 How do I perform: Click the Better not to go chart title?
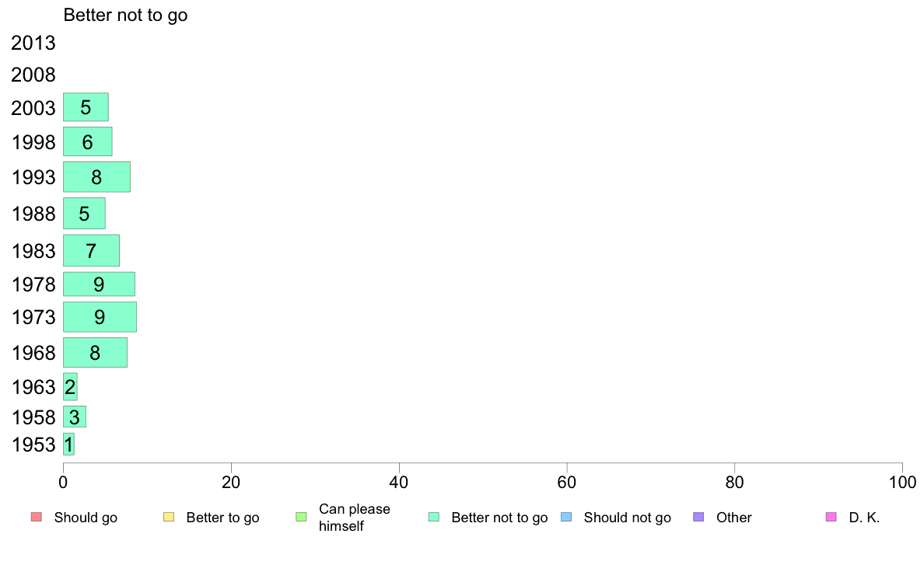(x=125, y=15)
